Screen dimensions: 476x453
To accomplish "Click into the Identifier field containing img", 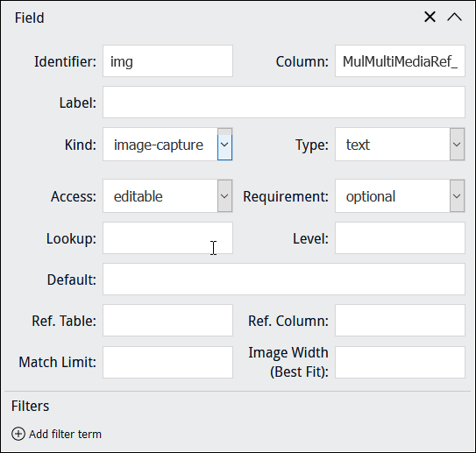I will point(168,61).
